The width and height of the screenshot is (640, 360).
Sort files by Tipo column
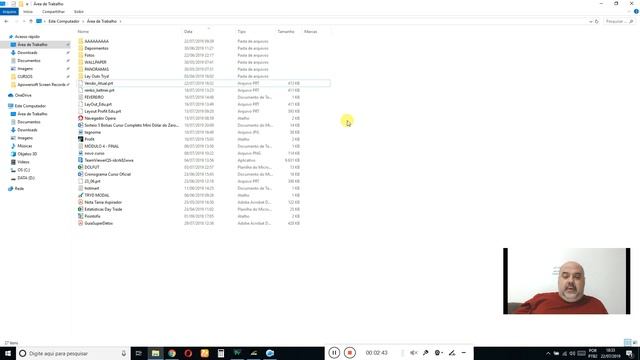click(242, 31)
